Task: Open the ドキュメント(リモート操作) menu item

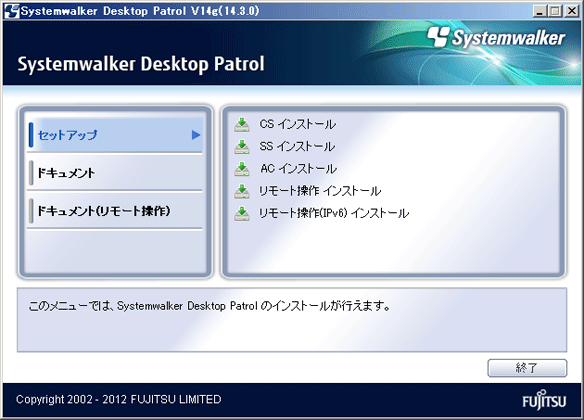Action: (x=115, y=211)
